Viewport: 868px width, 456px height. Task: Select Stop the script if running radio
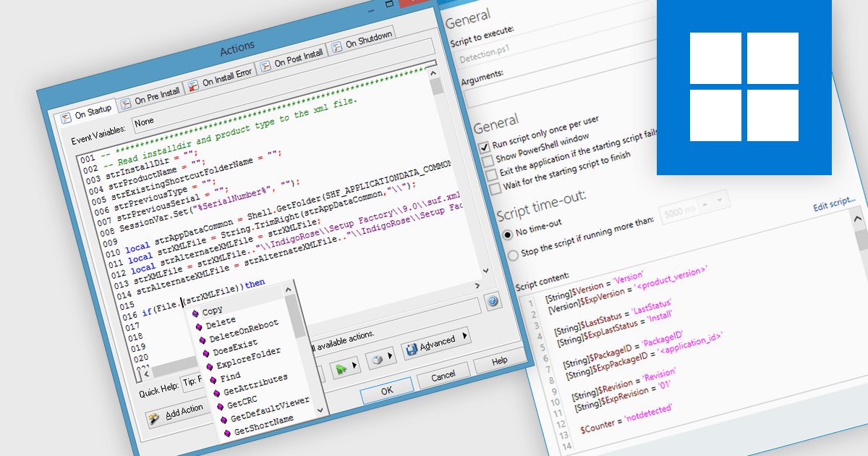pos(513,255)
